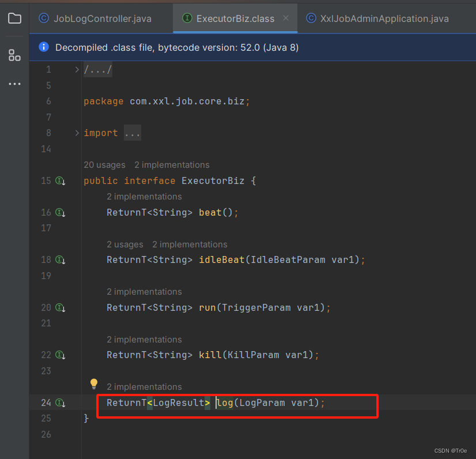Click the beat method name
Screen dimensions: 476x459
tap(210, 213)
